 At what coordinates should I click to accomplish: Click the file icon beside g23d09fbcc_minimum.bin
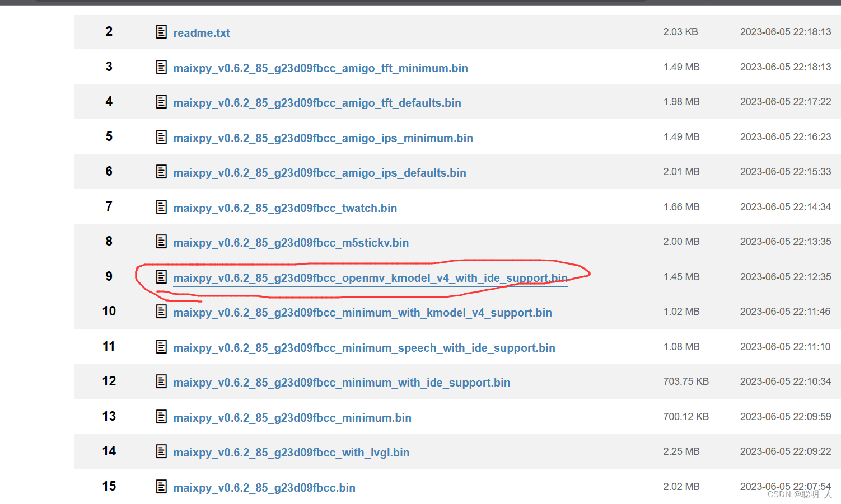(161, 417)
